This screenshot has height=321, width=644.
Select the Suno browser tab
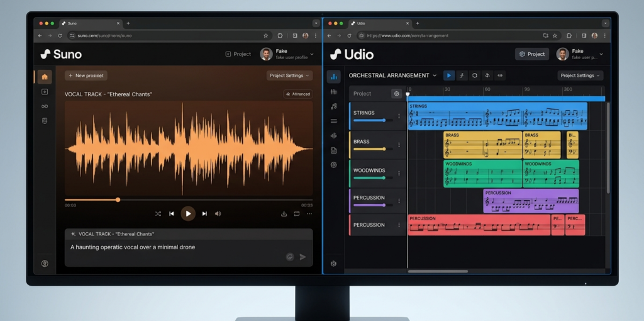pos(91,23)
